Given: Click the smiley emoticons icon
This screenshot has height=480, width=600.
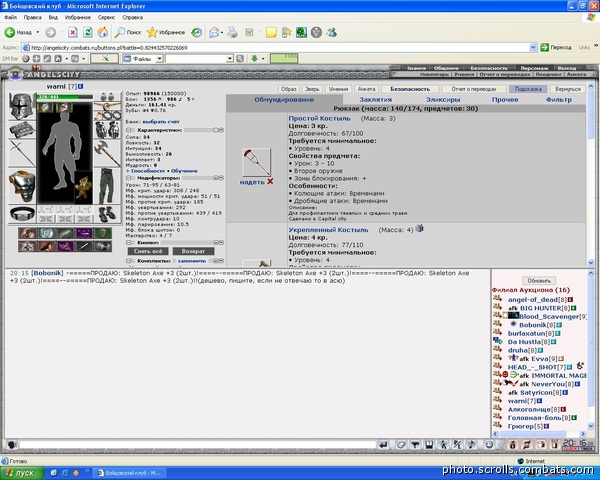Looking at the screenshot, I should pos(489,444).
